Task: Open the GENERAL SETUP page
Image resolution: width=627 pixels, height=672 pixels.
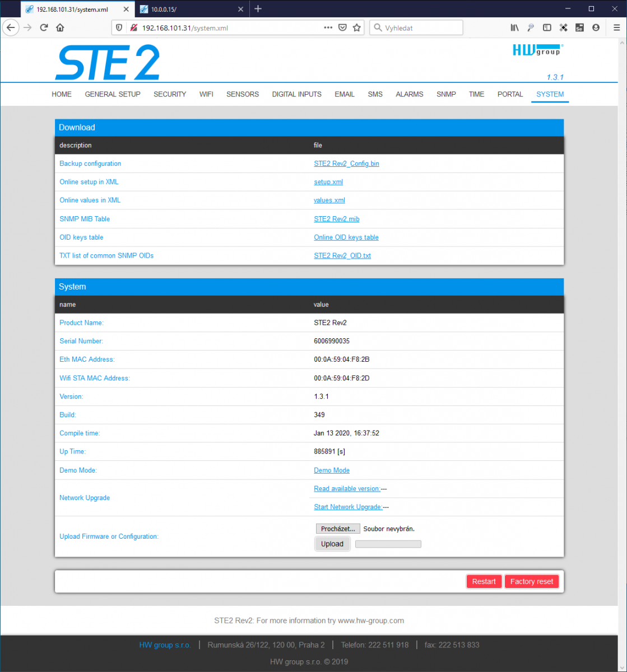Action: point(113,94)
